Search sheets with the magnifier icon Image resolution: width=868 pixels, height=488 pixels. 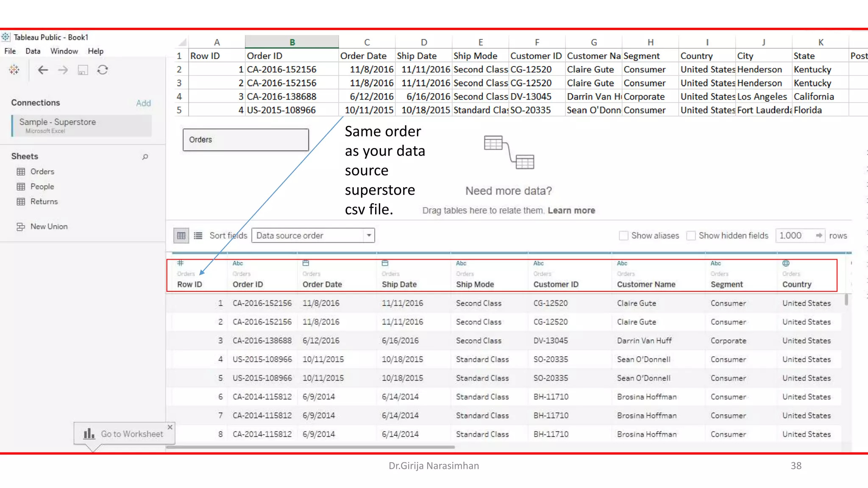pyautogui.click(x=145, y=157)
